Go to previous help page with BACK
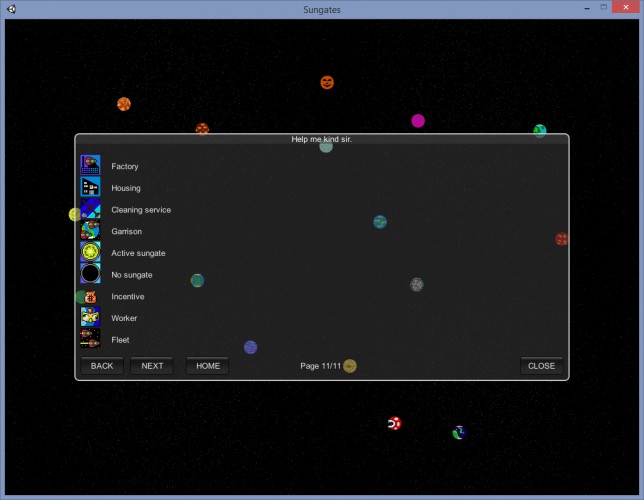 (102, 366)
